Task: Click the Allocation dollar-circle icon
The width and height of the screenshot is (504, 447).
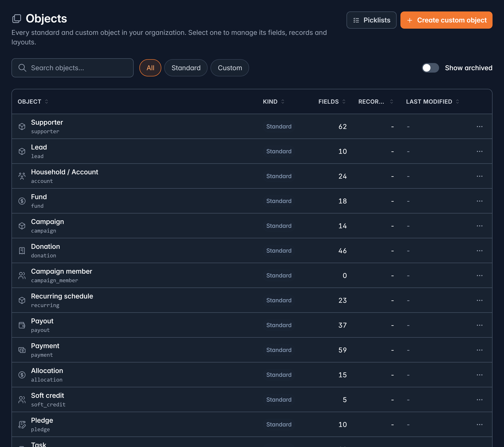Action: point(22,375)
